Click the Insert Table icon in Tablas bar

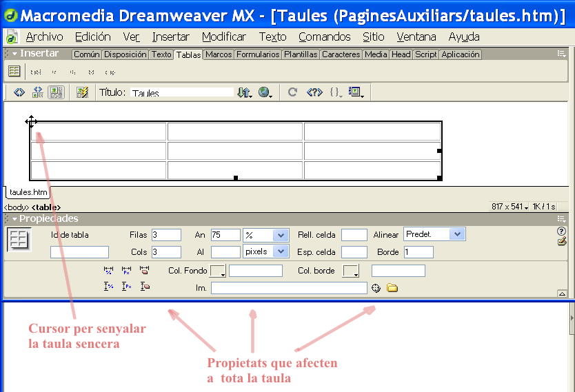(x=14, y=71)
